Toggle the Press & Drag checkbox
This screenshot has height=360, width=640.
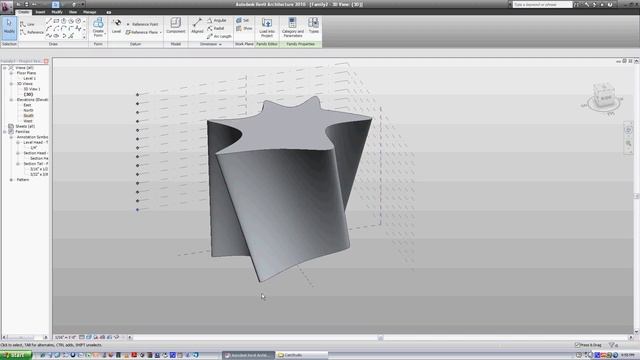point(577,345)
